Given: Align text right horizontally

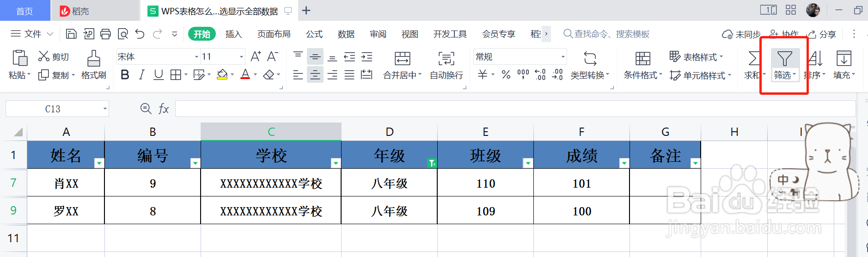Looking at the screenshot, I should pyautogui.click(x=332, y=75).
